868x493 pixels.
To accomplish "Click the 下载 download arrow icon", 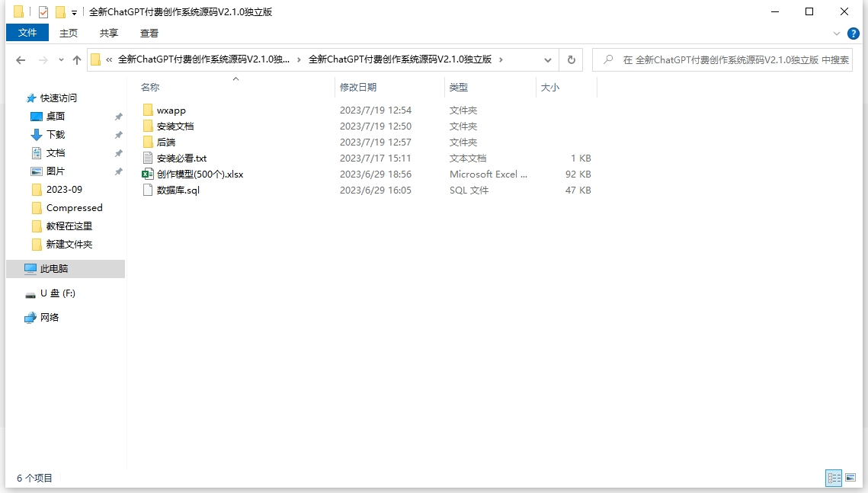I will [36, 134].
